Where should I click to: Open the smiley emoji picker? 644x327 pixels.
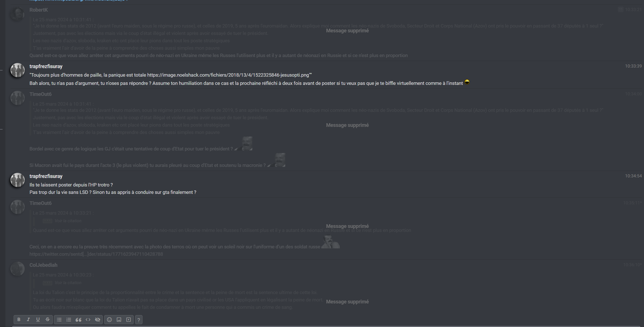point(109,320)
